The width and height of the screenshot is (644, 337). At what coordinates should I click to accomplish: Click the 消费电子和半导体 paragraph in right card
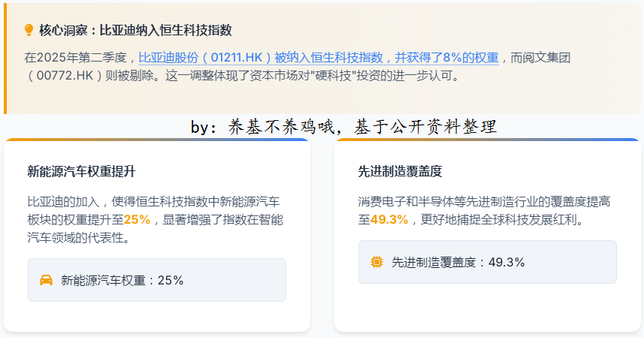coord(484,211)
